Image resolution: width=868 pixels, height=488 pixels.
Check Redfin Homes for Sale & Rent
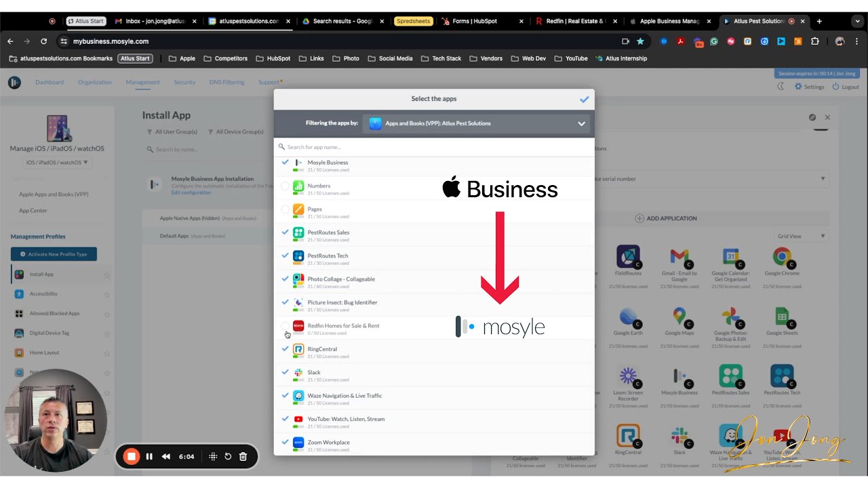(285, 326)
